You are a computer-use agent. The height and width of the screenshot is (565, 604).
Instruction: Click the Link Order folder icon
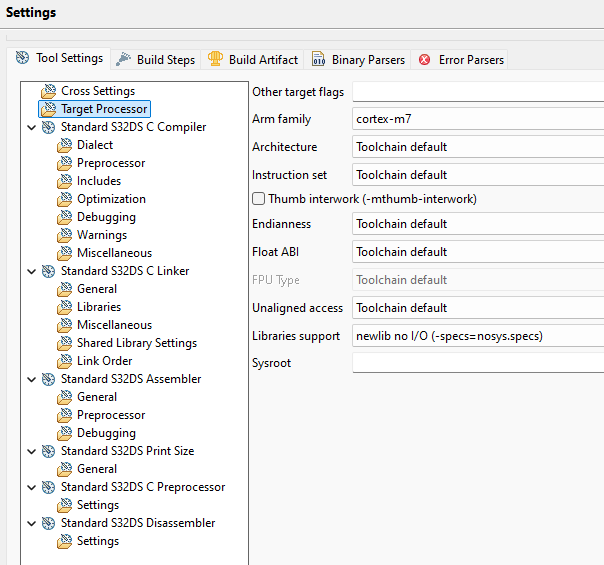pyautogui.click(x=64, y=361)
